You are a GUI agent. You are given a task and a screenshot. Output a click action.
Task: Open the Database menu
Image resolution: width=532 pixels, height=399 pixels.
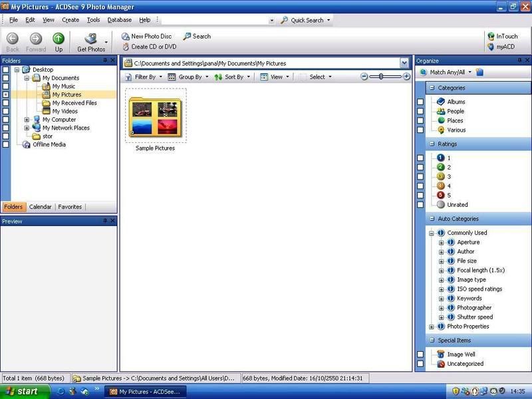coord(120,20)
